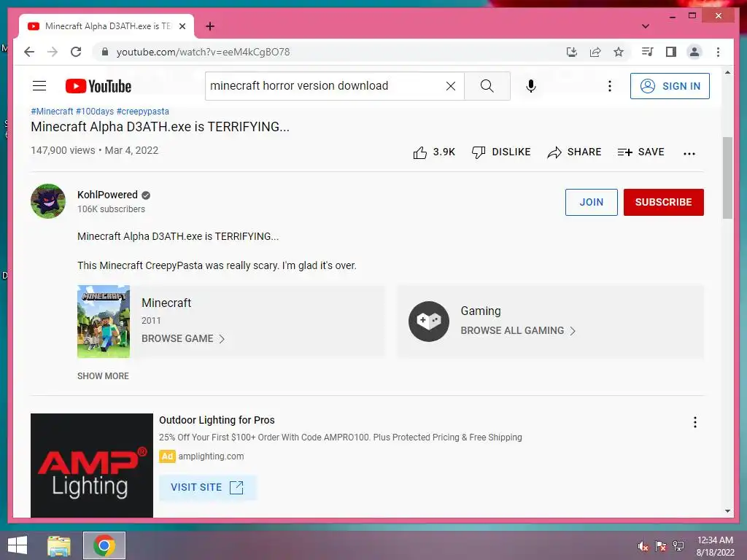747x560 pixels.
Task: Open network icon in system tray
Action: (678, 546)
